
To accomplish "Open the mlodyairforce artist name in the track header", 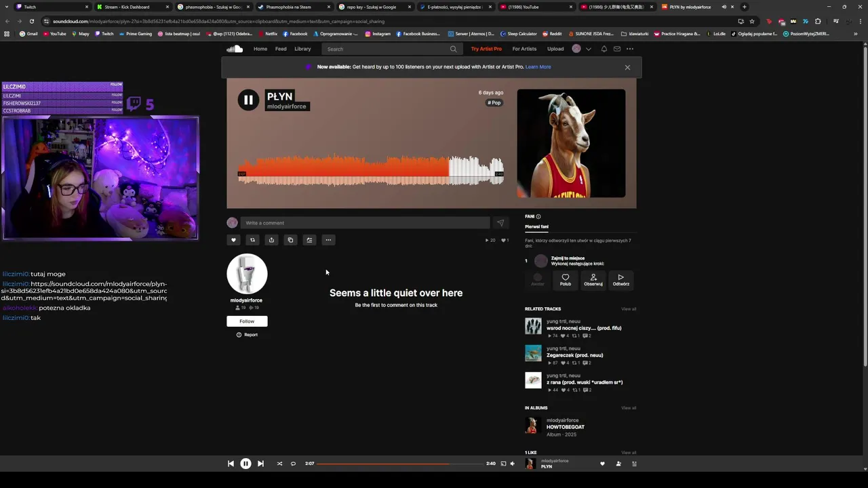I will tap(287, 106).
